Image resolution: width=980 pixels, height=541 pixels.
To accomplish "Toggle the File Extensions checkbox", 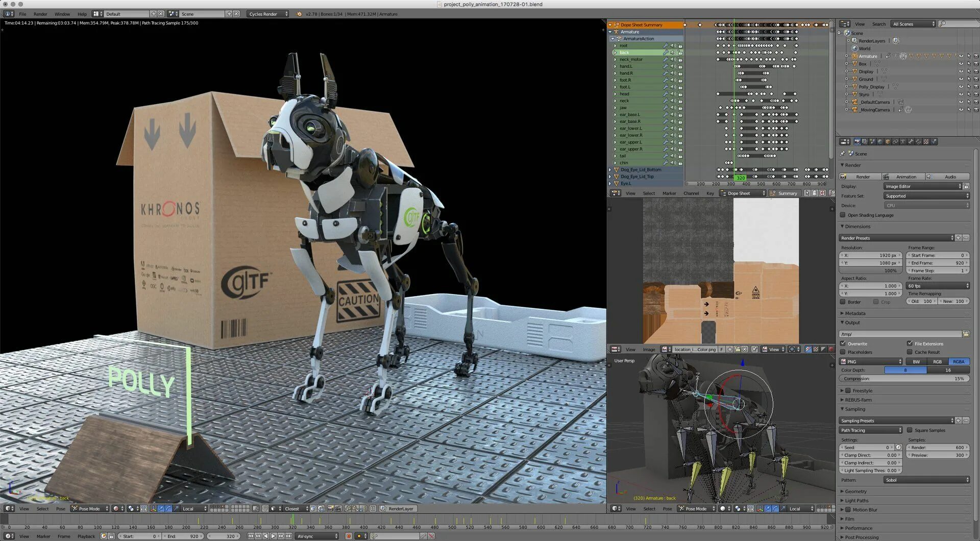I will (x=910, y=343).
